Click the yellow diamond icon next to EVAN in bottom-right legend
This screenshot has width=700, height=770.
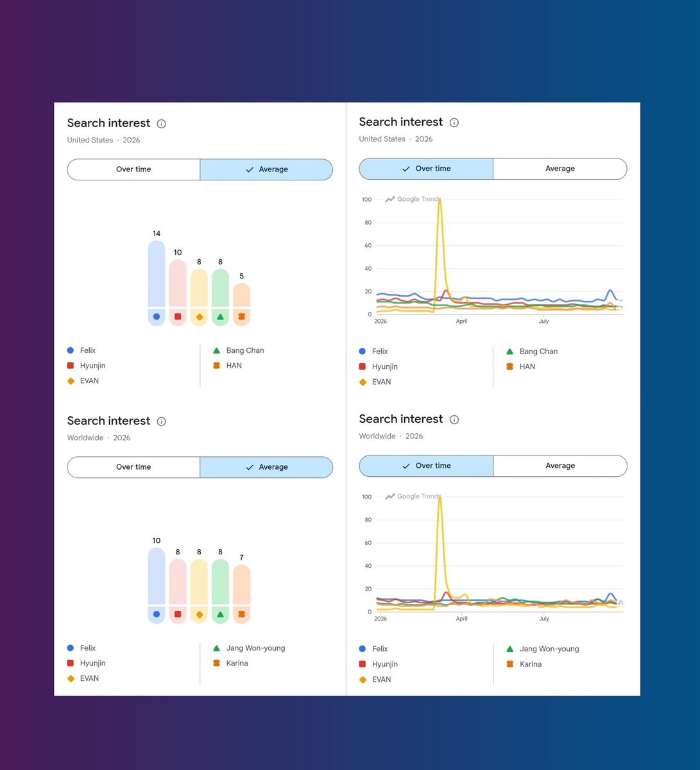363,680
